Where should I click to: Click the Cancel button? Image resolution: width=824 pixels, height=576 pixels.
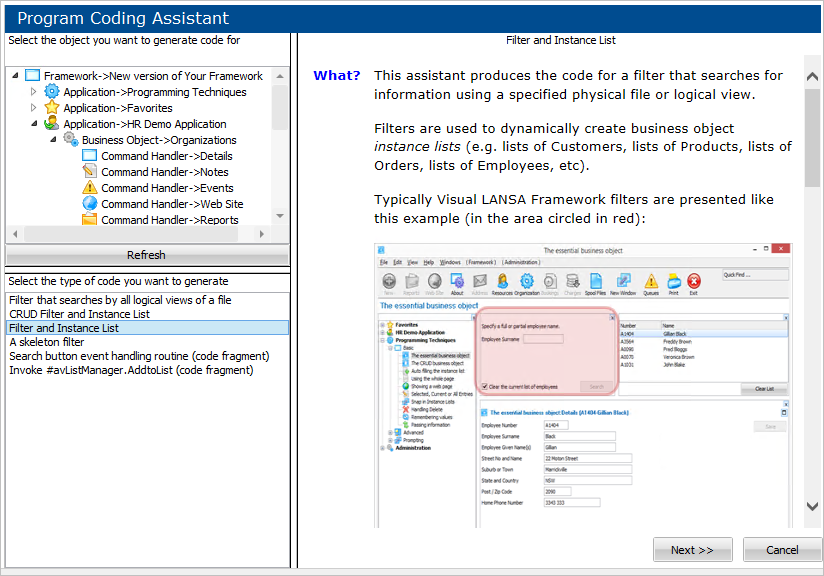click(781, 550)
